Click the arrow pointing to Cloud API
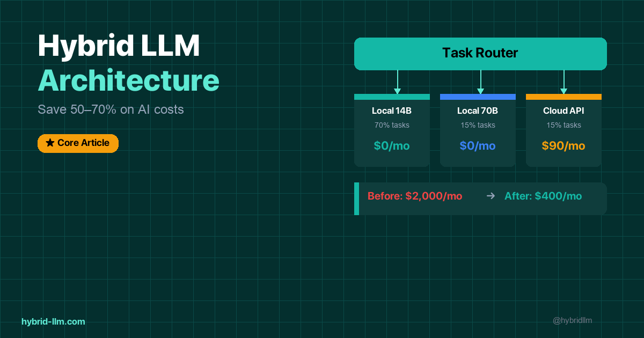This screenshot has width=644, height=338. click(x=563, y=83)
